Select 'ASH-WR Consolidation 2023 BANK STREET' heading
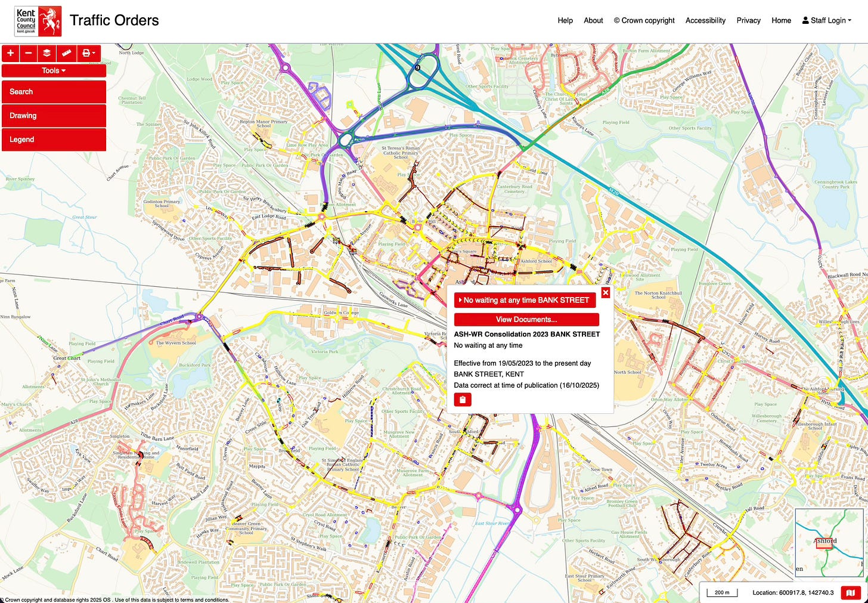This screenshot has height=603, width=868. point(527,335)
